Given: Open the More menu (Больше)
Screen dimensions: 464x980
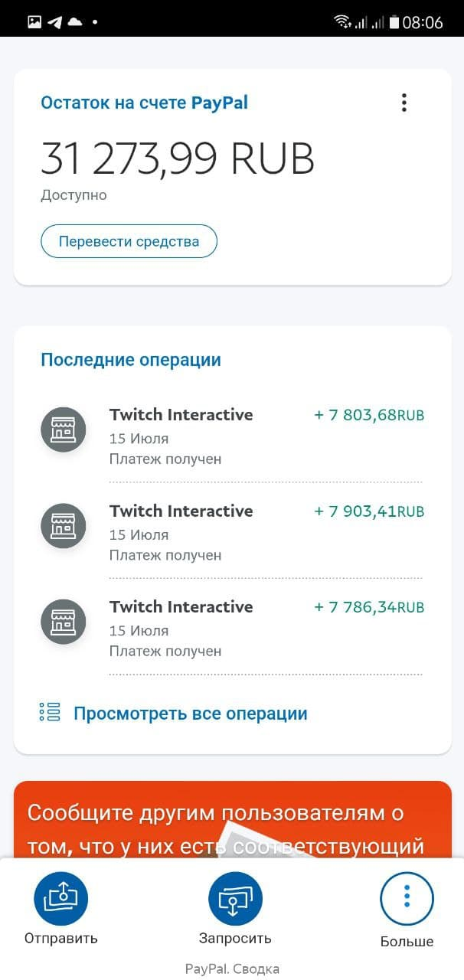Looking at the screenshot, I should pos(407,899).
